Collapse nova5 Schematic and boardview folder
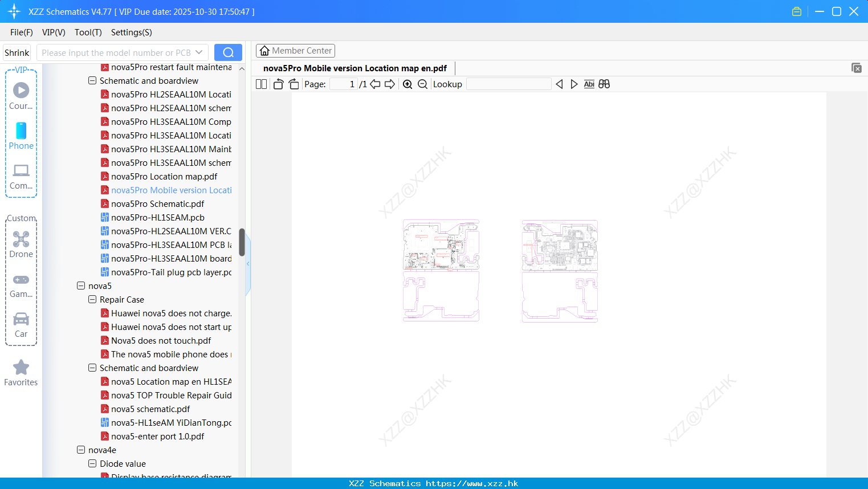 pyautogui.click(x=92, y=368)
